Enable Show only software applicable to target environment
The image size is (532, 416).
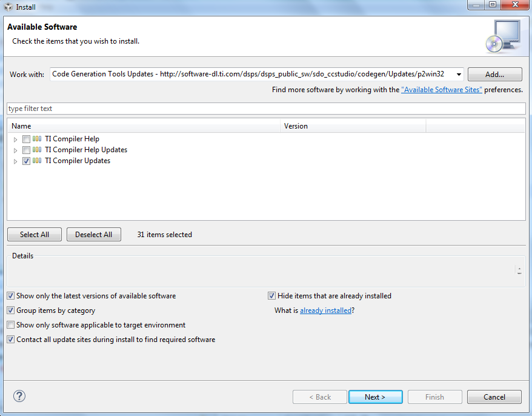click(x=11, y=325)
